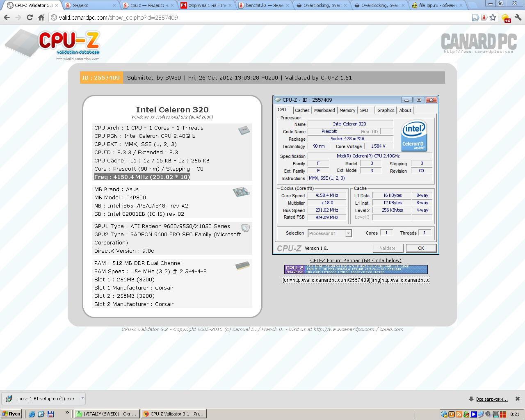Viewport: 525px width, 420px height.
Task: Open the Memory tab in CPU-Z
Action: click(x=347, y=110)
